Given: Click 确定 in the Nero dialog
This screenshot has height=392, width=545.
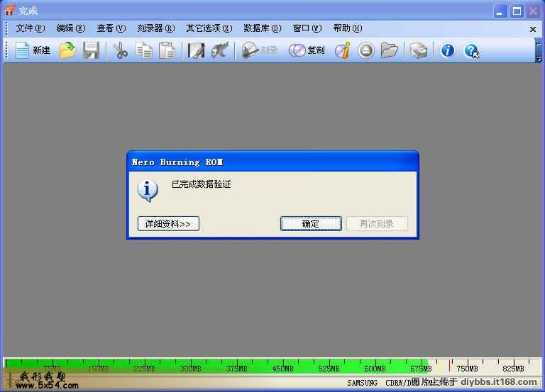Looking at the screenshot, I should [311, 223].
